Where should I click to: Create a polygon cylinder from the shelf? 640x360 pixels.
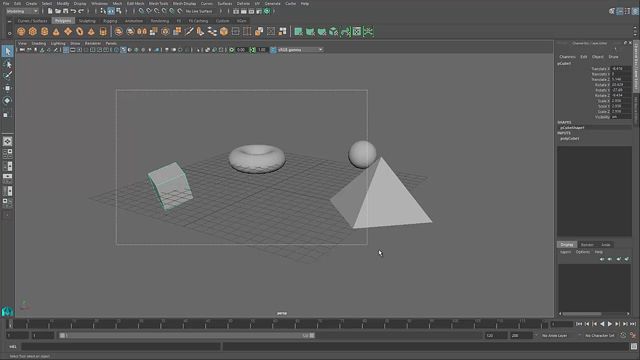click(44, 31)
